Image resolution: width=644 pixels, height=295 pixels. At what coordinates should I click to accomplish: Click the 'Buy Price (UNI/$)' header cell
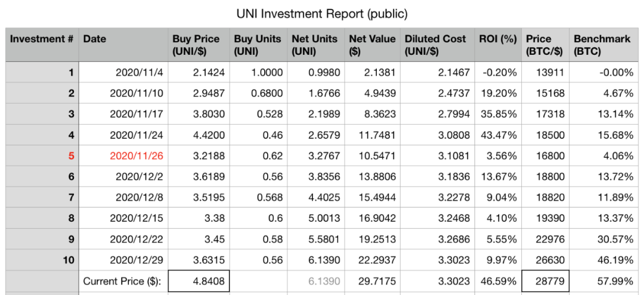[x=197, y=45]
